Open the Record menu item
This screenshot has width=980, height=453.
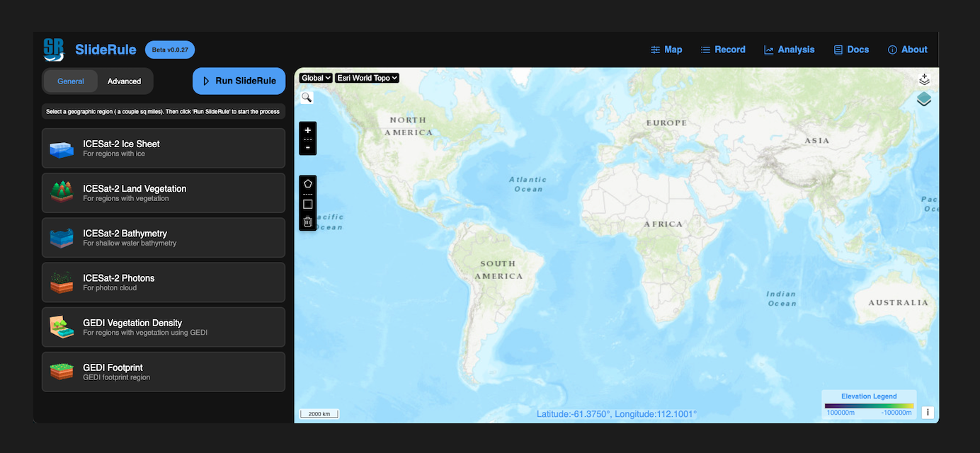pyautogui.click(x=723, y=50)
